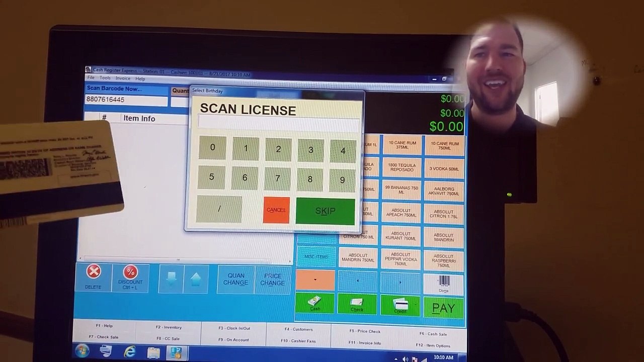
Task: Tap keypad digit 8 in Scan License
Action: (310, 179)
